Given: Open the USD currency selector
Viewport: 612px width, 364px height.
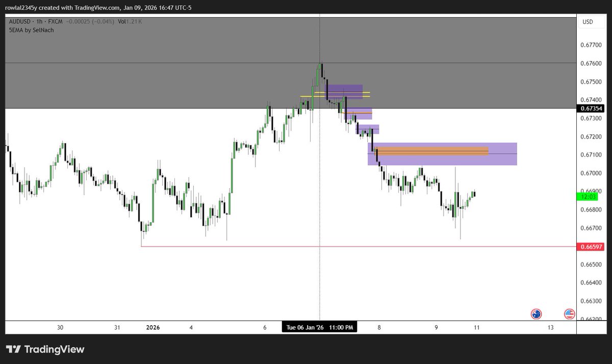Looking at the screenshot, I should point(588,22).
